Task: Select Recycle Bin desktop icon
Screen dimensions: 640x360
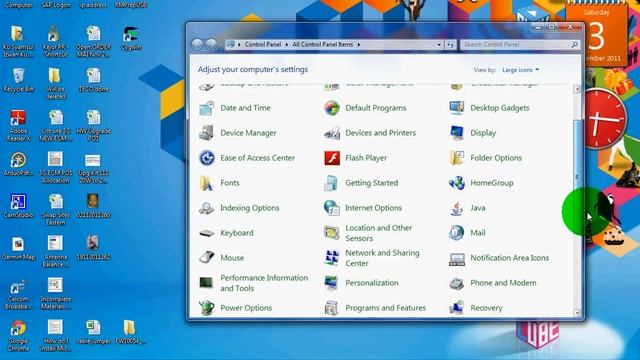Action: (x=18, y=80)
